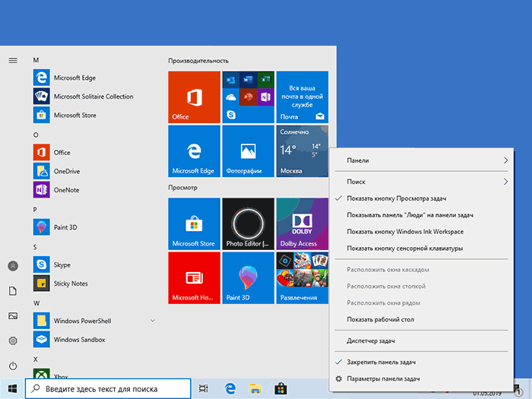Open the Развлечения games tile
This screenshot has width=532, height=399.
click(302, 278)
